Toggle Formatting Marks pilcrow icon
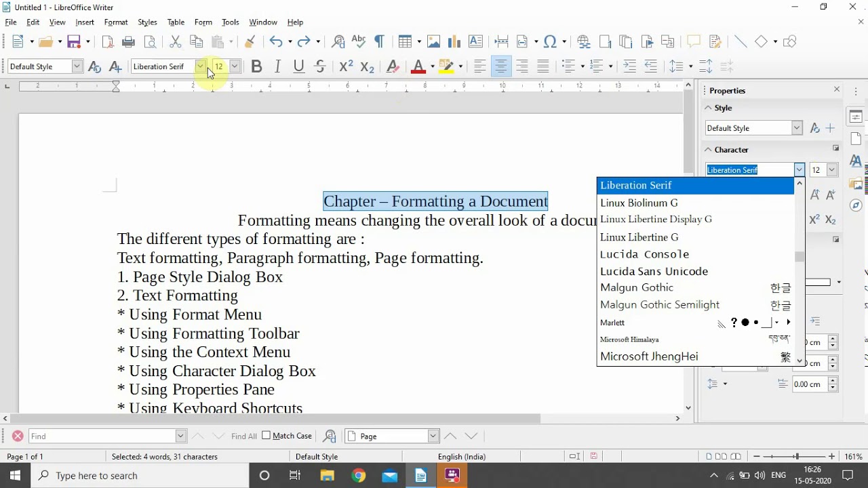The width and height of the screenshot is (868, 488). [380, 42]
